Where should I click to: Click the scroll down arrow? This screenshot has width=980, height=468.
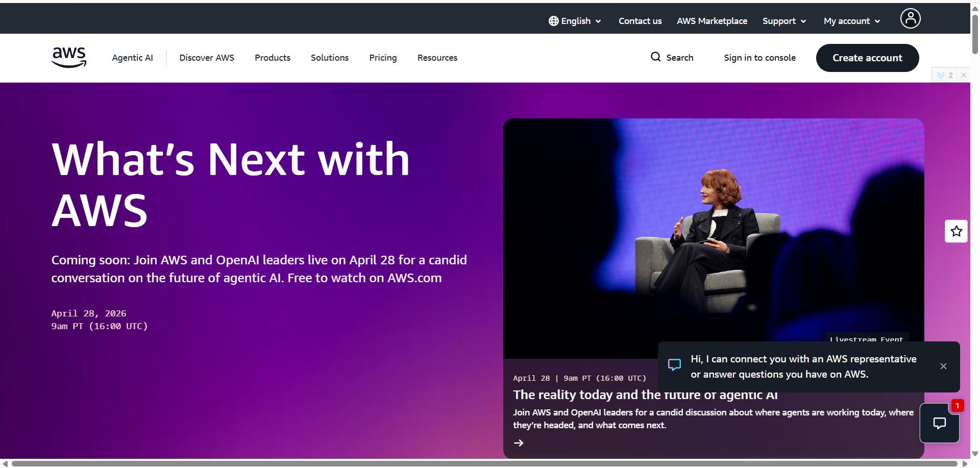tap(975, 454)
